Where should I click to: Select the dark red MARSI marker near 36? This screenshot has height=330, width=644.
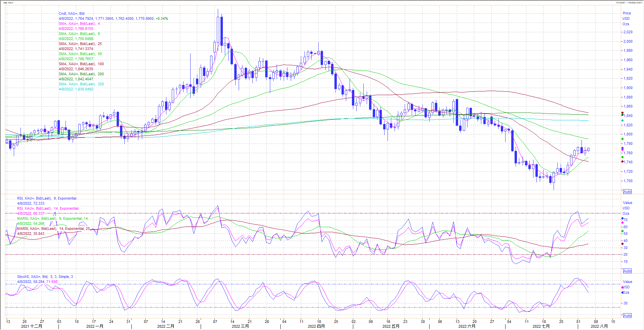(x=622, y=244)
